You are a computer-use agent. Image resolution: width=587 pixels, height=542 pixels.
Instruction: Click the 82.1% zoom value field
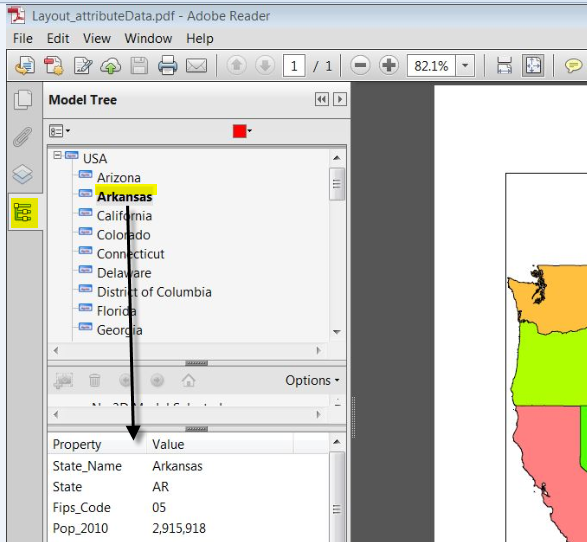[431, 66]
